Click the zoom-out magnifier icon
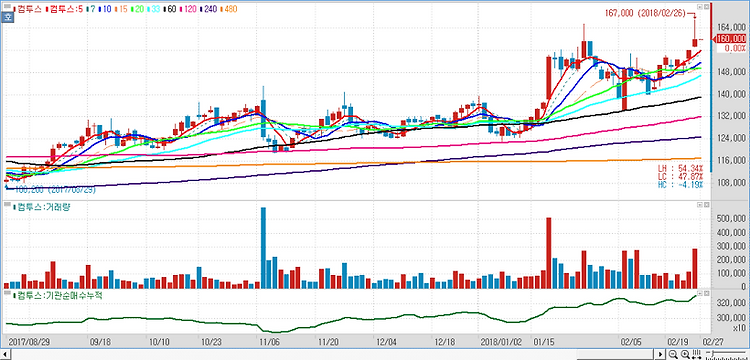This screenshot has height=360, width=750. point(674,354)
